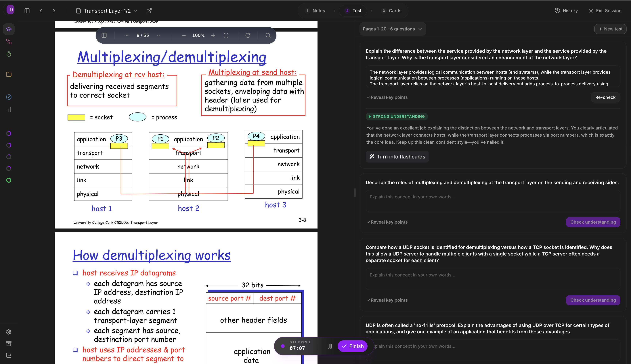Open the Pages 1–20 · 6 questions dropdown

coord(393,29)
